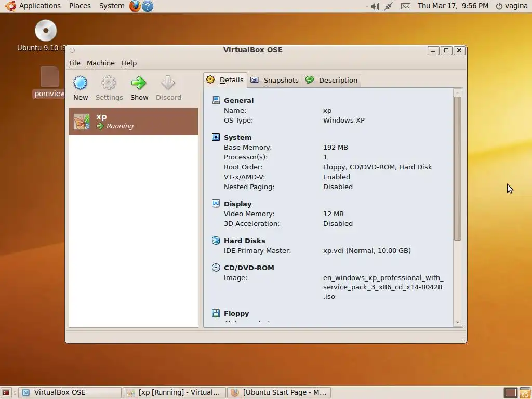This screenshot has width=532, height=399.
Task: Open the System menu in top panel
Action: (x=112, y=6)
